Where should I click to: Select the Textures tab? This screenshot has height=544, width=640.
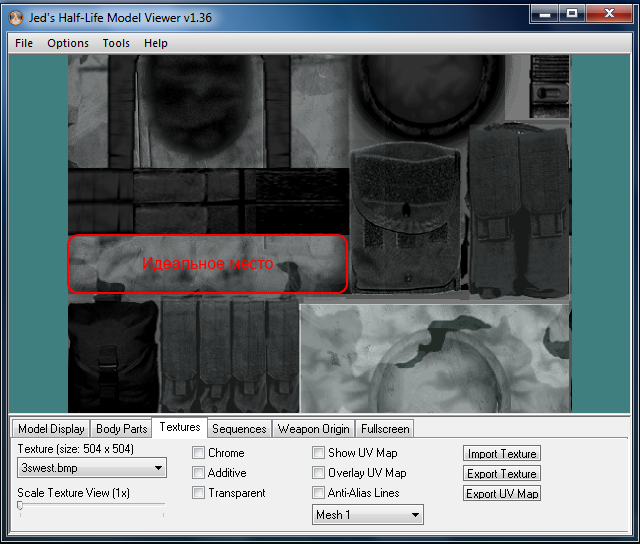coord(180,427)
